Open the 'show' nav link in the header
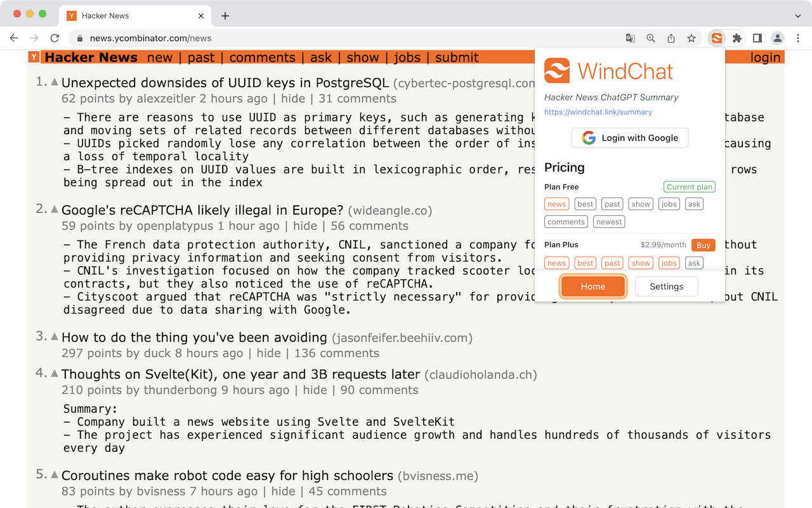812x508 pixels. coord(363,58)
